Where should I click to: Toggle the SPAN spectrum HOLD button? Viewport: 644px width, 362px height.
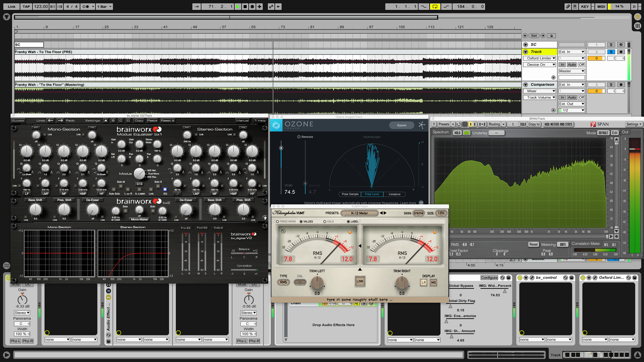pos(457,133)
